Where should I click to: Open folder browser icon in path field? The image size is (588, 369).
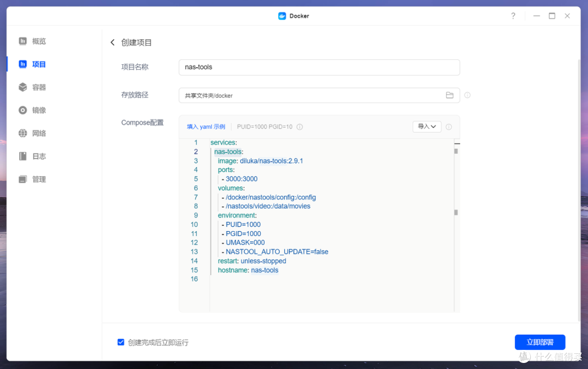(450, 95)
